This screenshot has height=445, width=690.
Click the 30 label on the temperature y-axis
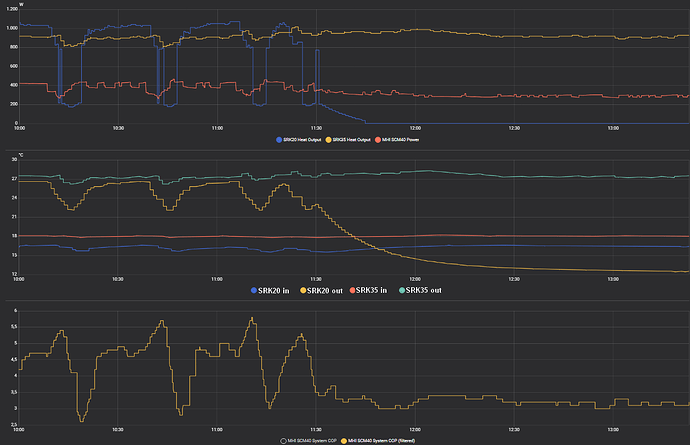point(14,160)
